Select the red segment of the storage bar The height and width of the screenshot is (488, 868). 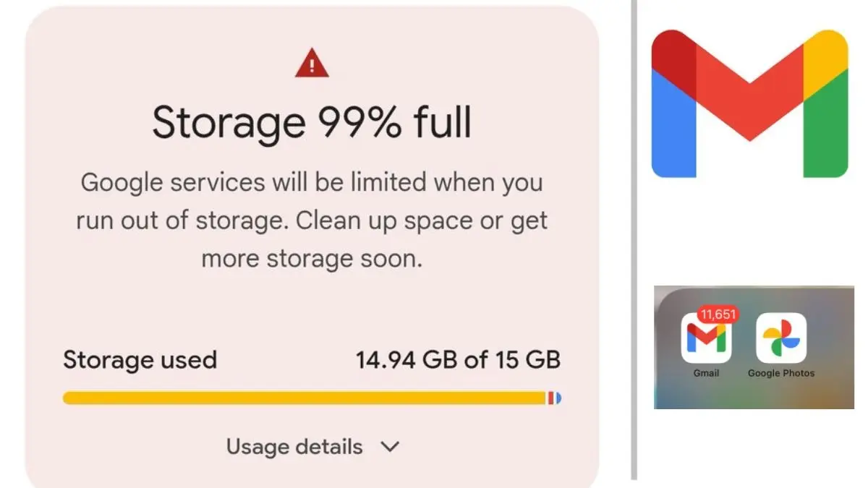pyautogui.click(x=551, y=397)
